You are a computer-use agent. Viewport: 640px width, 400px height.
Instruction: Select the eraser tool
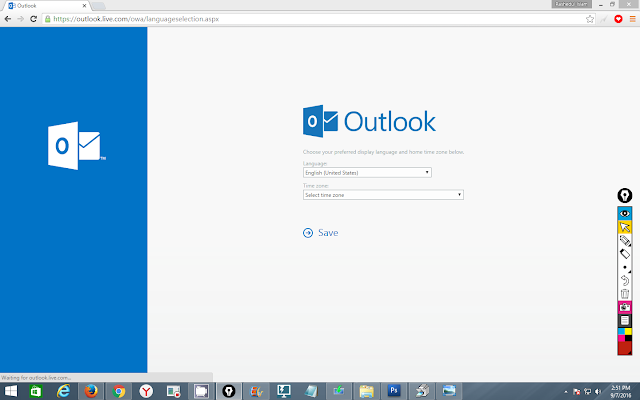(x=624, y=254)
